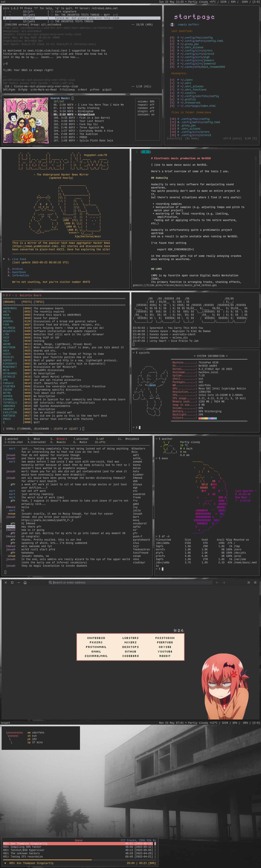This screenshot has width=261, height=868.
Task: Select '3. Guestbook' in hngopher menu
Action: [x=17, y=272]
